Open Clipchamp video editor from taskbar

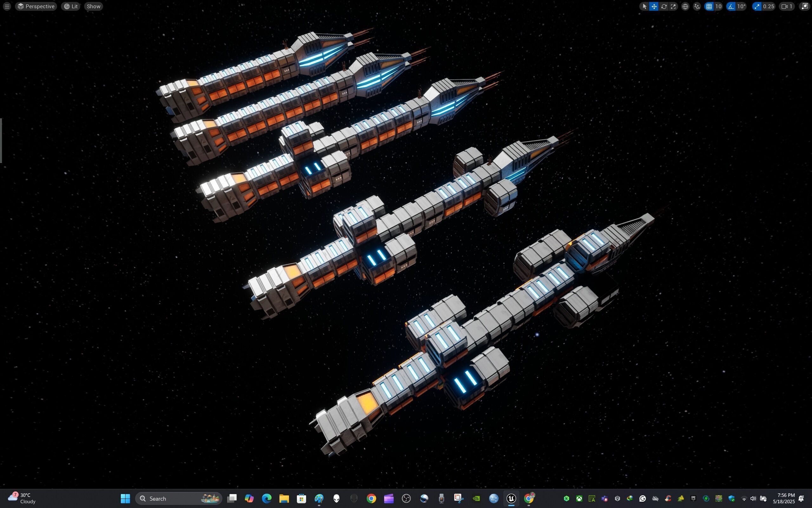pyautogui.click(x=389, y=498)
